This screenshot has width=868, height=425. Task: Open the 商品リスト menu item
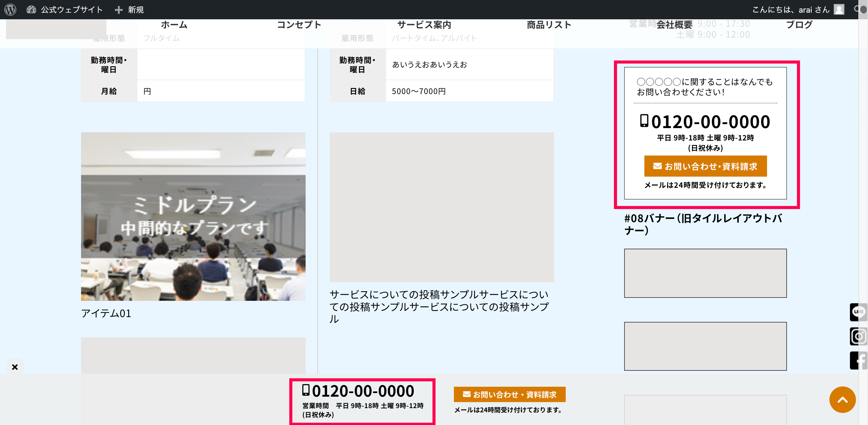(x=549, y=25)
